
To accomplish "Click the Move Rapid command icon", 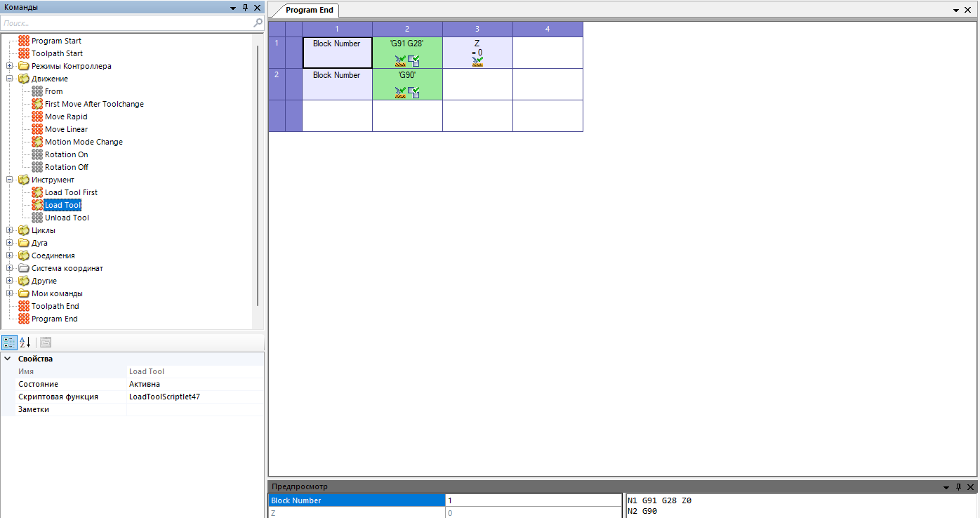I will [37, 117].
